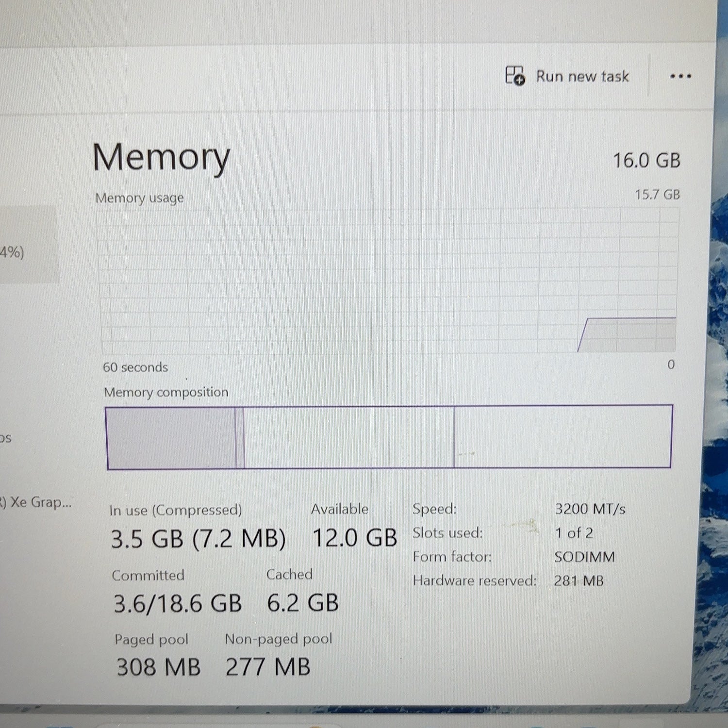
Task: Click the Cached label
Action: tap(289, 574)
